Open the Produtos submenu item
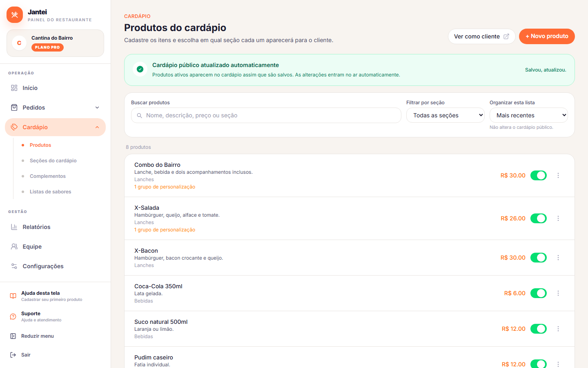The height and width of the screenshot is (368, 588). tap(40, 145)
